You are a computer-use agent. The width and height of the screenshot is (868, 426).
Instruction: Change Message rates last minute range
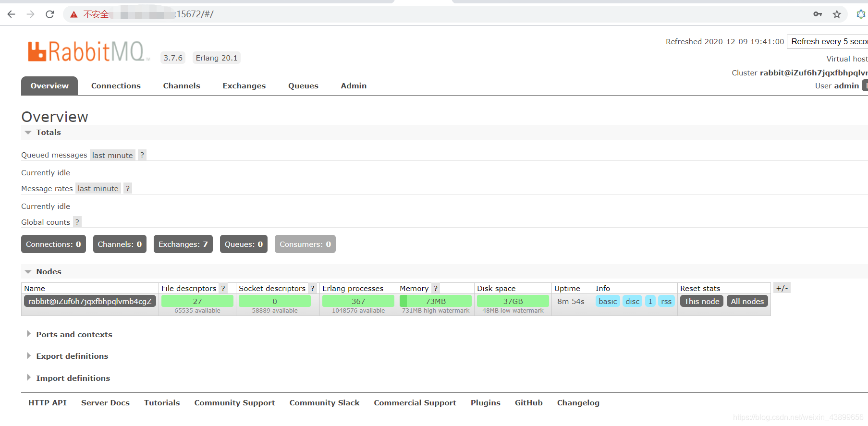[x=98, y=188]
